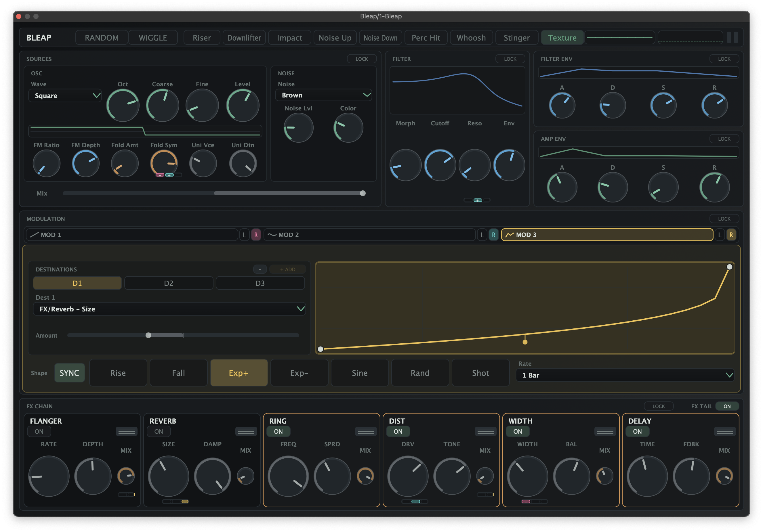Click the curve midpoint handle in MOD 3 graph
This screenshot has width=763, height=532.
[x=525, y=342]
